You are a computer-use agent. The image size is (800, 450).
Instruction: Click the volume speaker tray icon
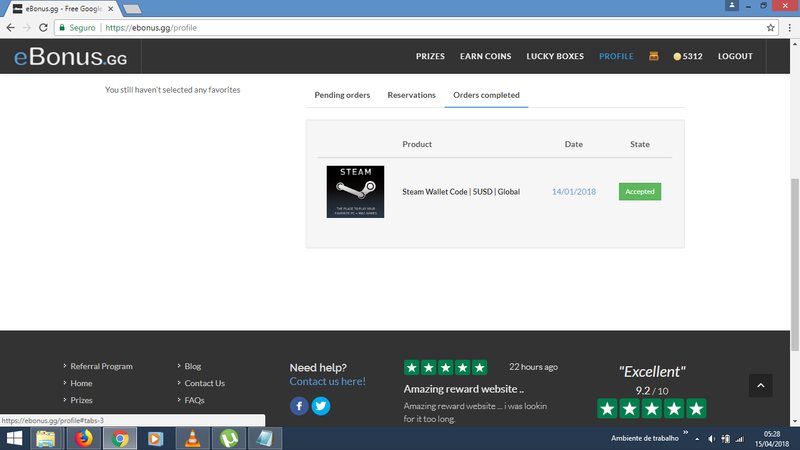coord(711,439)
